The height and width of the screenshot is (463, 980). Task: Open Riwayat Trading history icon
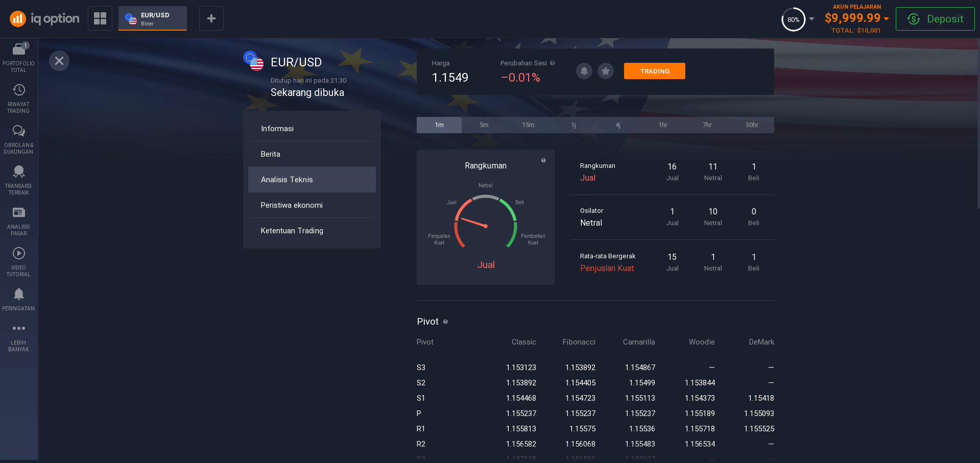tap(18, 91)
